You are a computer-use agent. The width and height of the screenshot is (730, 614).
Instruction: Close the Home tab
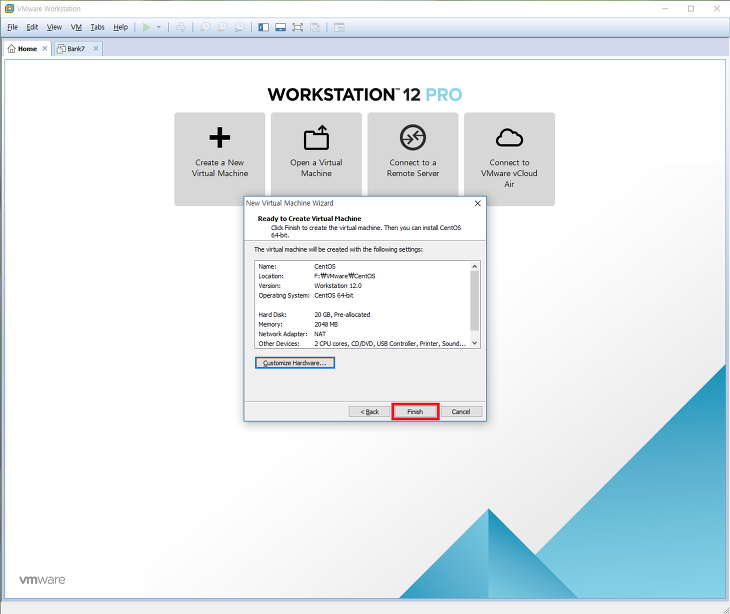point(45,48)
